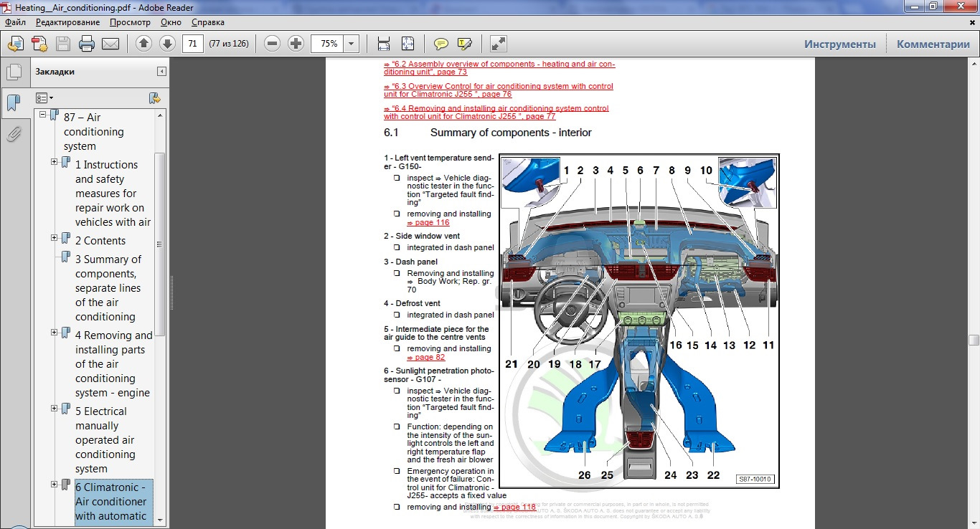Open the Редактирование menu
This screenshot has height=529, width=980.
pyautogui.click(x=68, y=22)
